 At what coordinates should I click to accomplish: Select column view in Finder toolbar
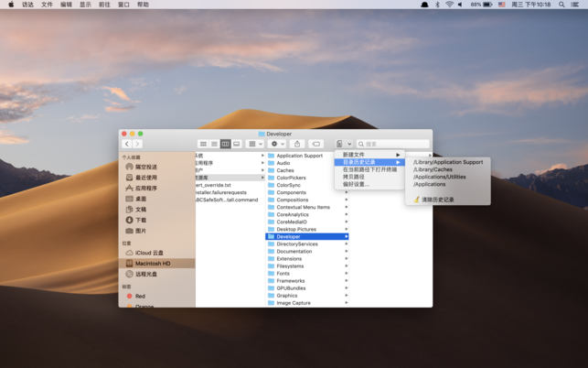[225, 144]
